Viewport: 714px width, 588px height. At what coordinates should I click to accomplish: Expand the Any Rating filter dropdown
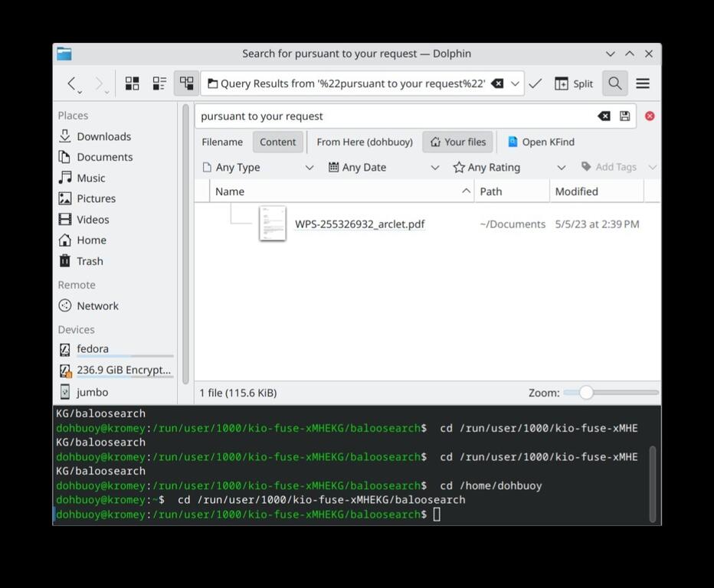pyautogui.click(x=509, y=168)
